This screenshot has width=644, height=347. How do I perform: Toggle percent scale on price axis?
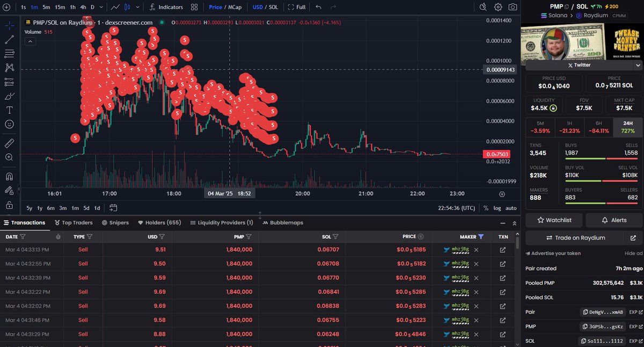(x=486, y=208)
